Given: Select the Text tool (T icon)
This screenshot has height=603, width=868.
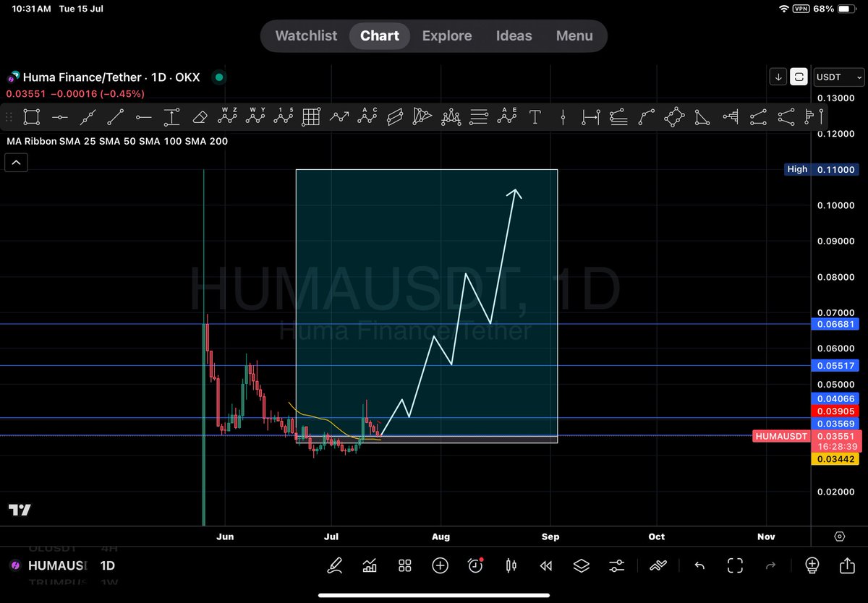Looking at the screenshot, I should (535, 117).
